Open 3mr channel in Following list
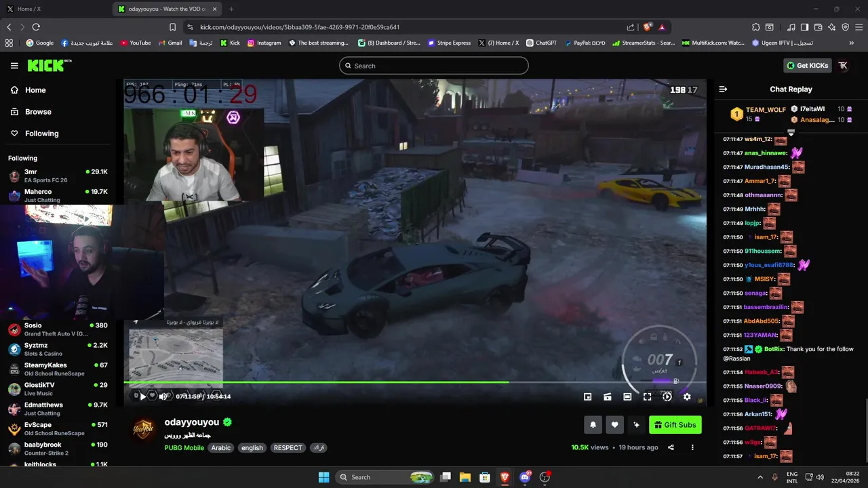Screen dimensions: 868x488 click(57, 176)
